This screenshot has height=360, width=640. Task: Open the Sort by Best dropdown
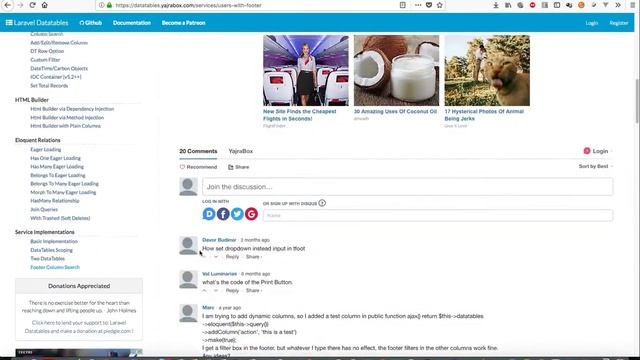point(596,166)
